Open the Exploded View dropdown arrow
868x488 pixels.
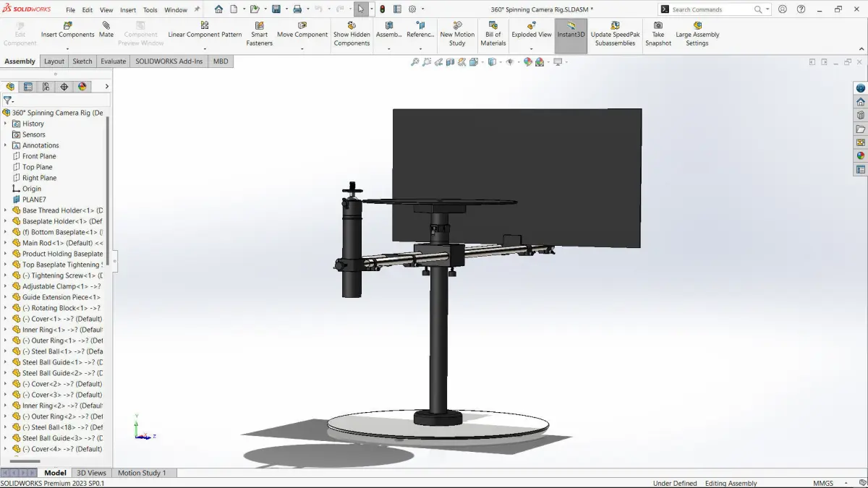pyautogui.click(x=532, y=49)
